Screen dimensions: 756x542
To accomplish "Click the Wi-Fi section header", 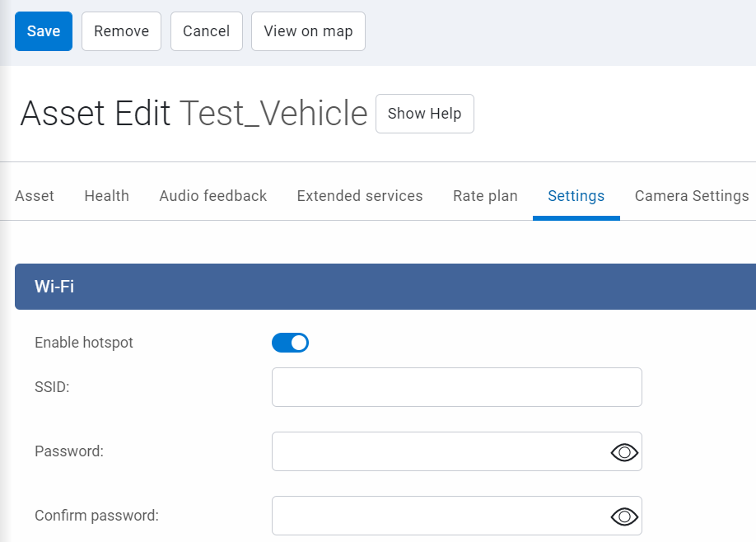I will (385, 287).
